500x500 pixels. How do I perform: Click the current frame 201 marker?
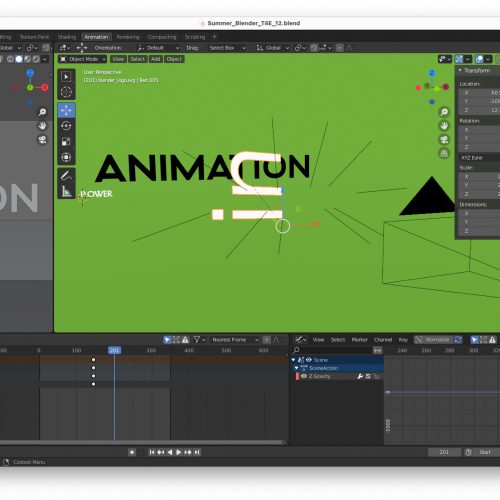click(114, 350)
